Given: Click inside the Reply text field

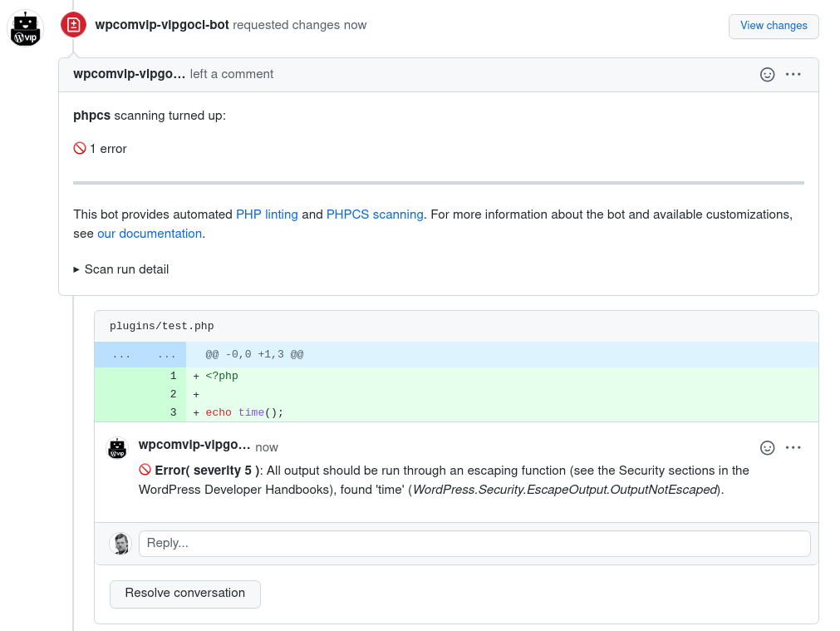Looking at the screenshot, I should coord(474,543).
